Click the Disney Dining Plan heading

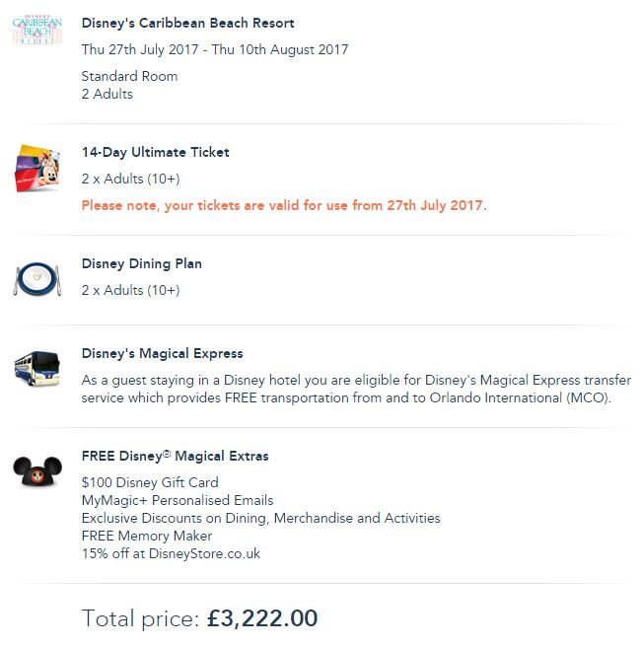tap(141, 263)
